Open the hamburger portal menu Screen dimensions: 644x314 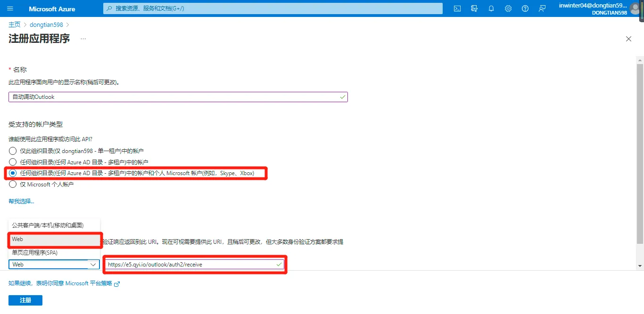pos(10,9)
